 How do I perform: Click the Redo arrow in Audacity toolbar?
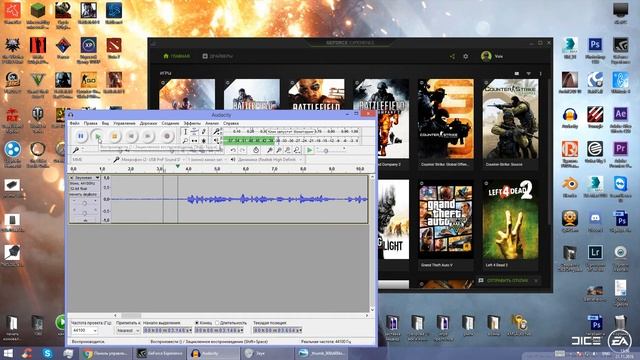(x=242, y=150)
